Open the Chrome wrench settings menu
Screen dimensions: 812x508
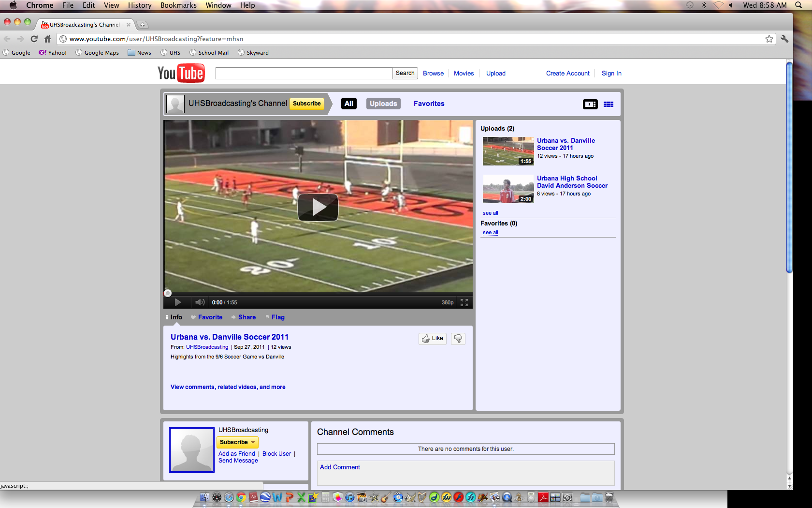tap(784, 39)
